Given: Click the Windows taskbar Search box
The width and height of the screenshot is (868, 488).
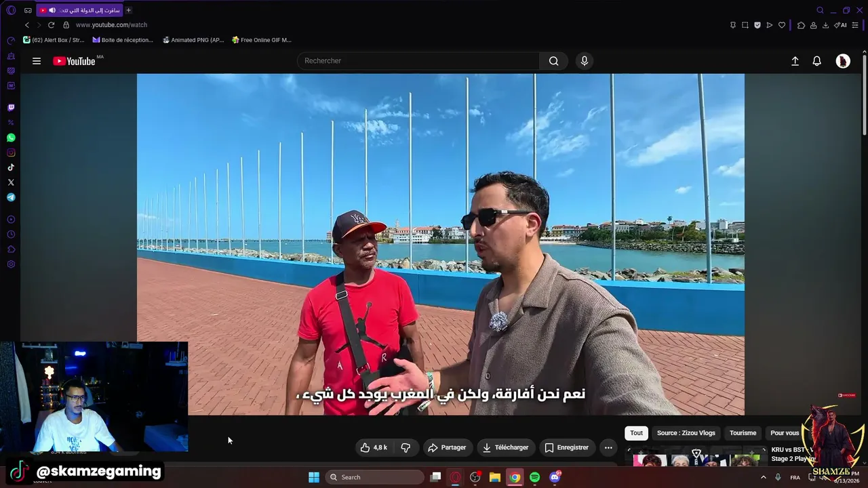Looking at the screenshot, I should (374, 477).
